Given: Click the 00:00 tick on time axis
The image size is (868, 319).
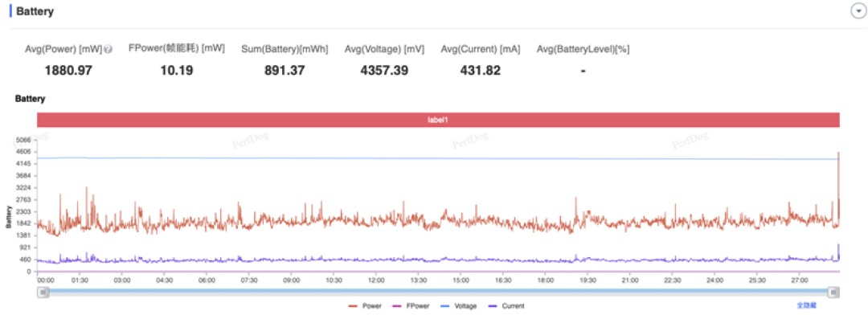Looking at the screenshot, I should pyautogui.click(x=45, y=280).
